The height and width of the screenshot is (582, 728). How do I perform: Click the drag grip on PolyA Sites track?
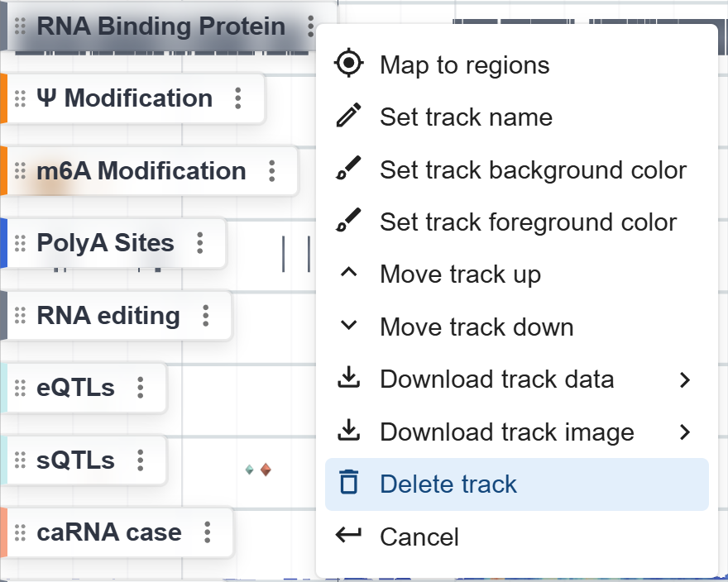click(21, 243)
